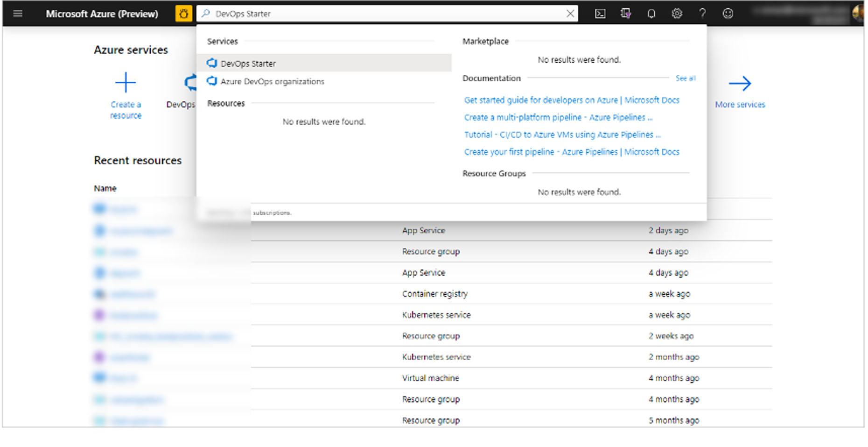Sort resources by clicking the Name header
This screenshot has width=868, height=447.
coord(105,188)
